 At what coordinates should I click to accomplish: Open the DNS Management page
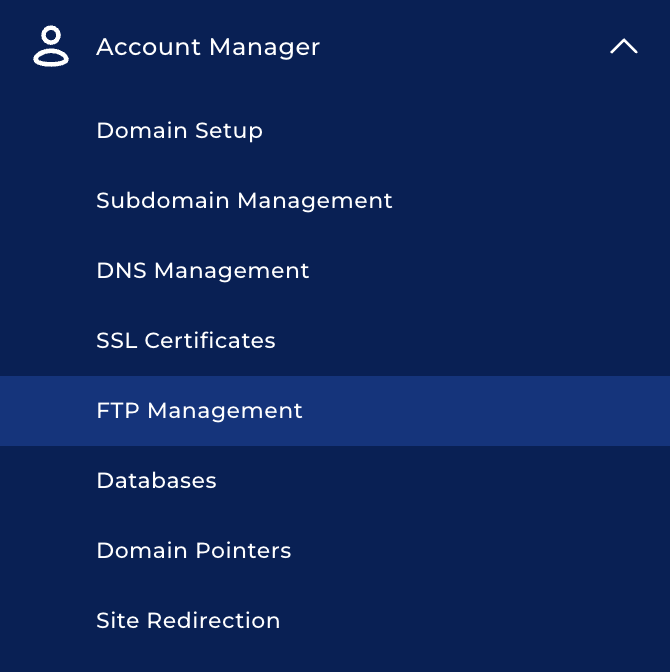tap(203, 271)
